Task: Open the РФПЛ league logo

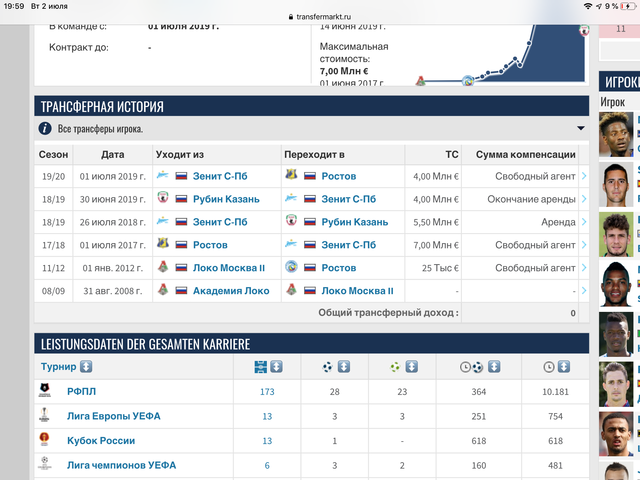Action: [x=44, y=390]
